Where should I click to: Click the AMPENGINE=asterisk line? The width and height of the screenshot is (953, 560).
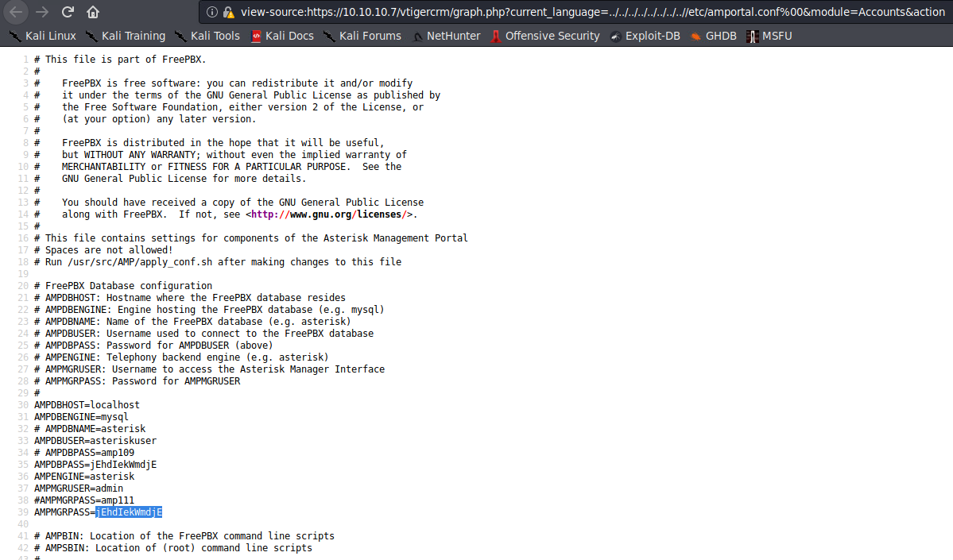(x=84, y=477)
